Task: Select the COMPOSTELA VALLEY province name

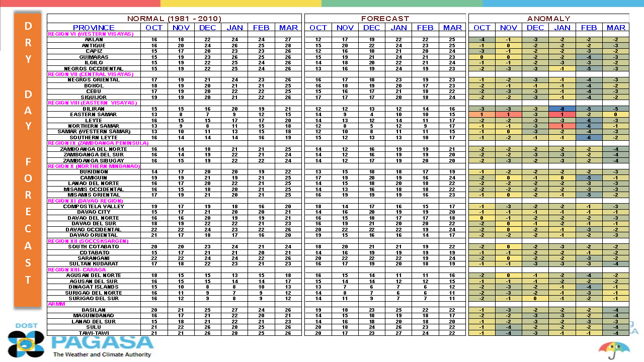Action: pyautogui.click(x=94, y=206)
